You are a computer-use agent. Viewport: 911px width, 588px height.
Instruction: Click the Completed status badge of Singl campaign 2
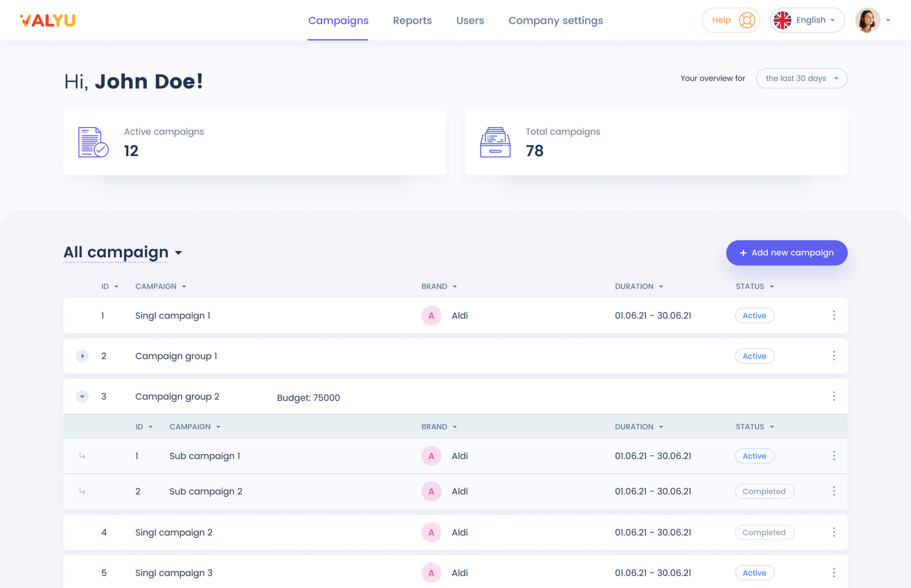(x=764, y=532)
